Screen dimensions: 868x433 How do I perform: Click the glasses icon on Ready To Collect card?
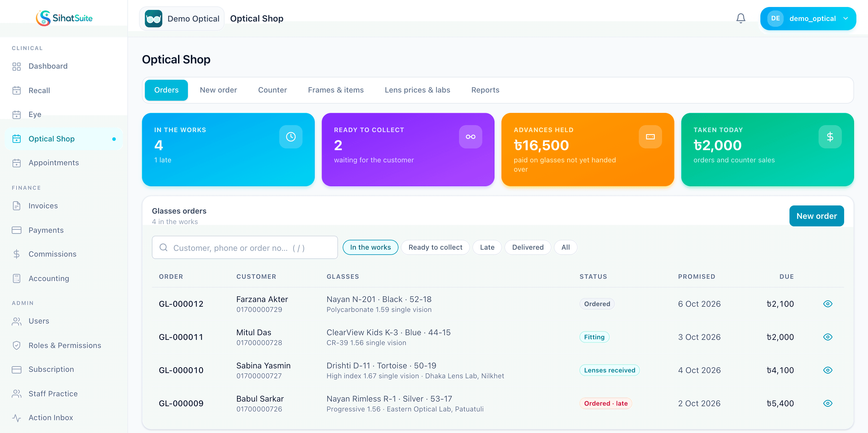coord(470,136)
